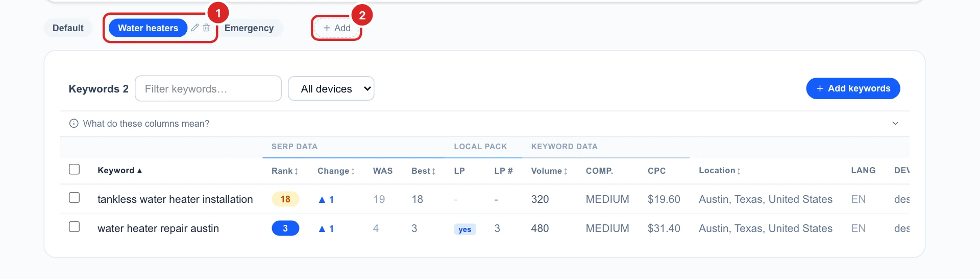This screenshot has width=980, height=279.
Task: Select the Default tab
Action: click(x=68, y=28)
